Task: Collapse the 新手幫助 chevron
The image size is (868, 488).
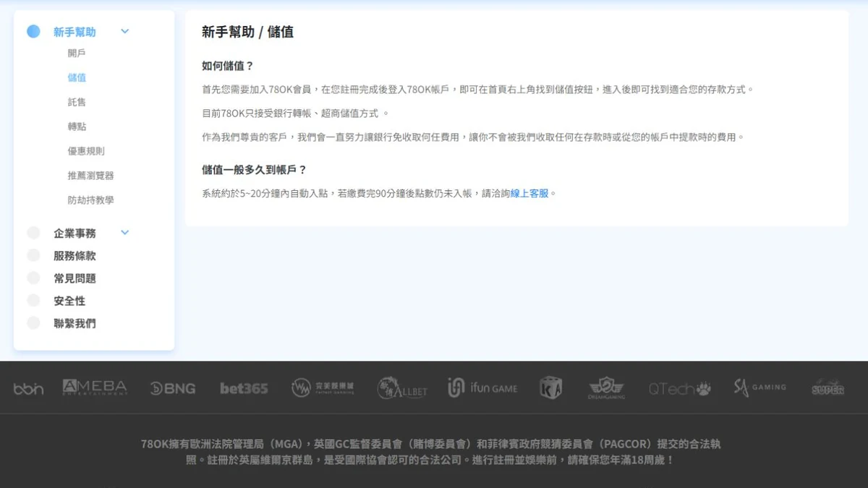Action: coord(124,31)
